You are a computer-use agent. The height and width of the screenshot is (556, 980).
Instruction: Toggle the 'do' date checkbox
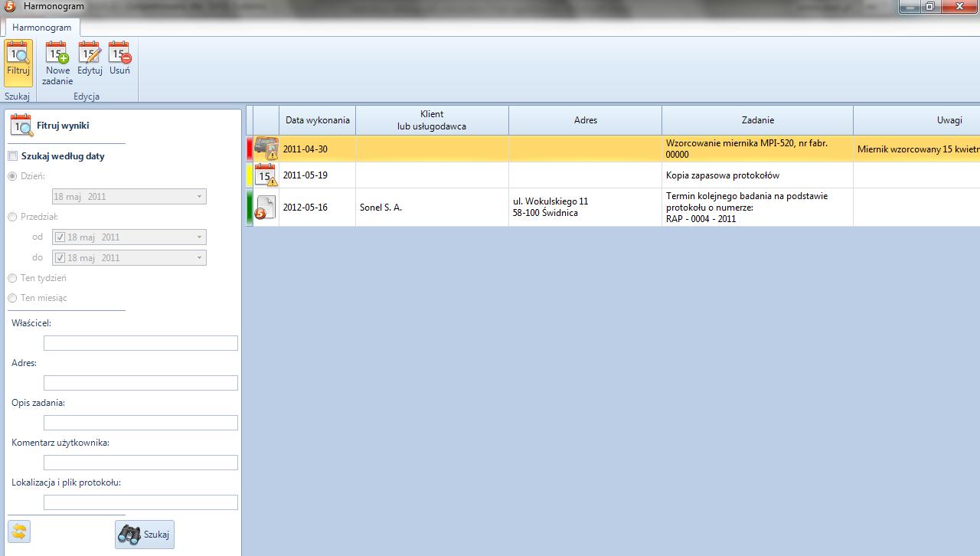[x=60, y=258]
